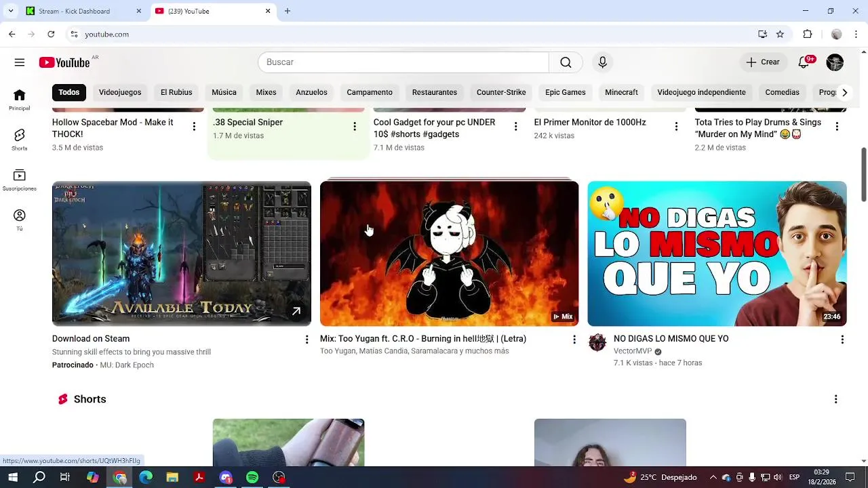Click the Crear button

pyautogui.click(x=763, y=62)
